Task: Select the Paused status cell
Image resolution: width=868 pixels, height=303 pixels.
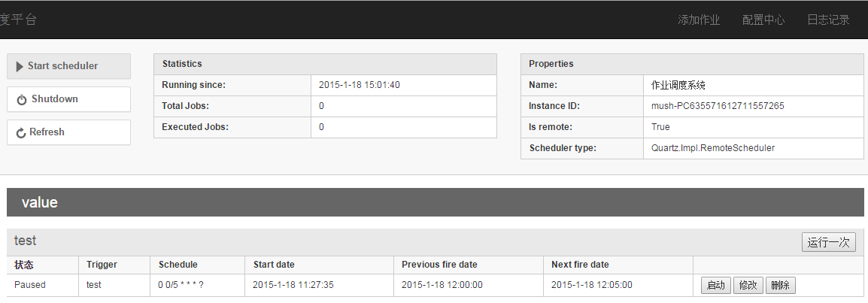Action: pos(30,285)
